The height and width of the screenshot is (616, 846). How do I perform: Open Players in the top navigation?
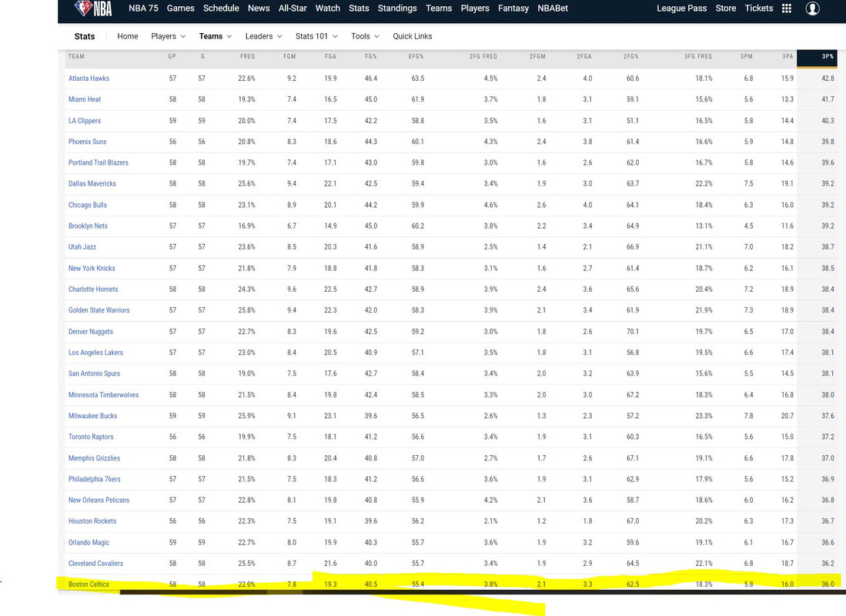pos(475,8)
